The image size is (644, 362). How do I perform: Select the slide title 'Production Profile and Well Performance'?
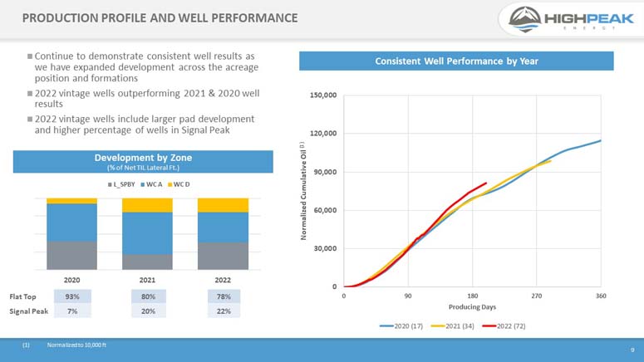point(160,18)
